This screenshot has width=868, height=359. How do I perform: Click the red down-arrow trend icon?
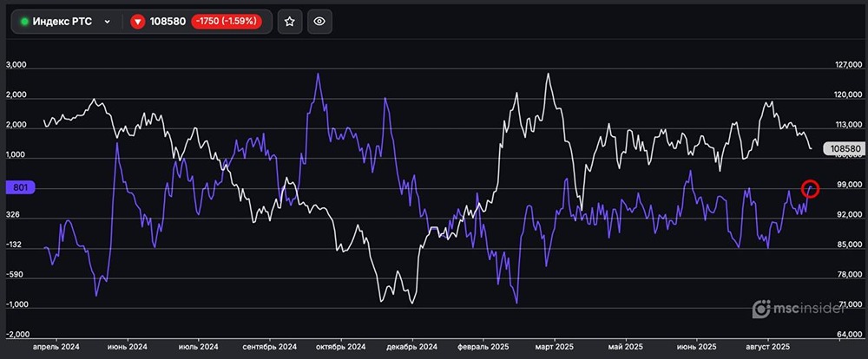click(x=137, y=22)
